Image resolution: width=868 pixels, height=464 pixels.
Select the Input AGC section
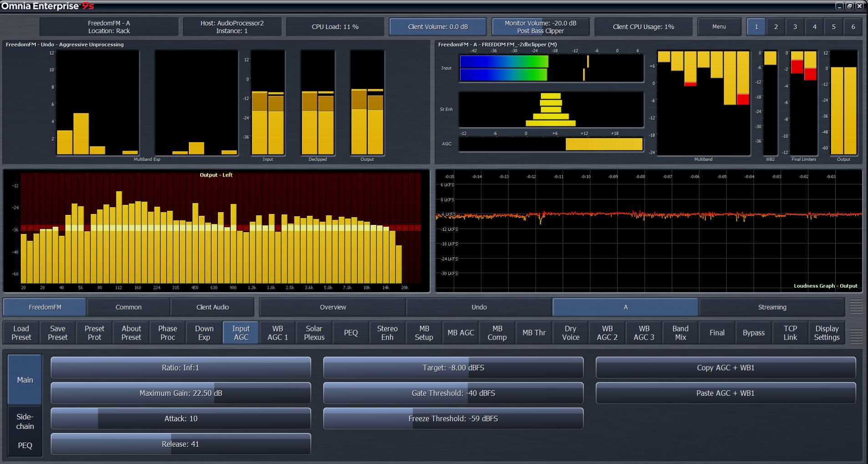point(241,333)
